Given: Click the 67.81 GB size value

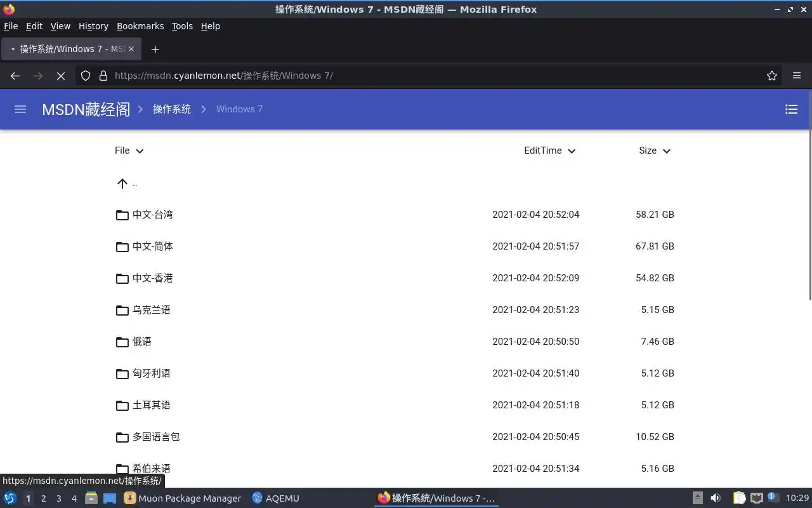Looking at the screenshot, I should 655,246.
